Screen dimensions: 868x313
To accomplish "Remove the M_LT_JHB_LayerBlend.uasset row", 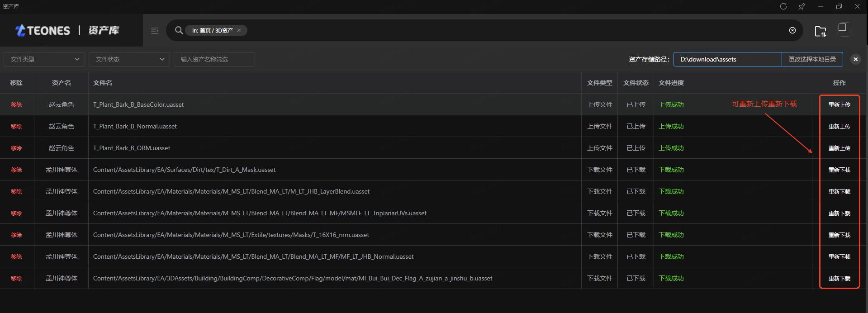I will pyautogui.click(x=16, y=191).
